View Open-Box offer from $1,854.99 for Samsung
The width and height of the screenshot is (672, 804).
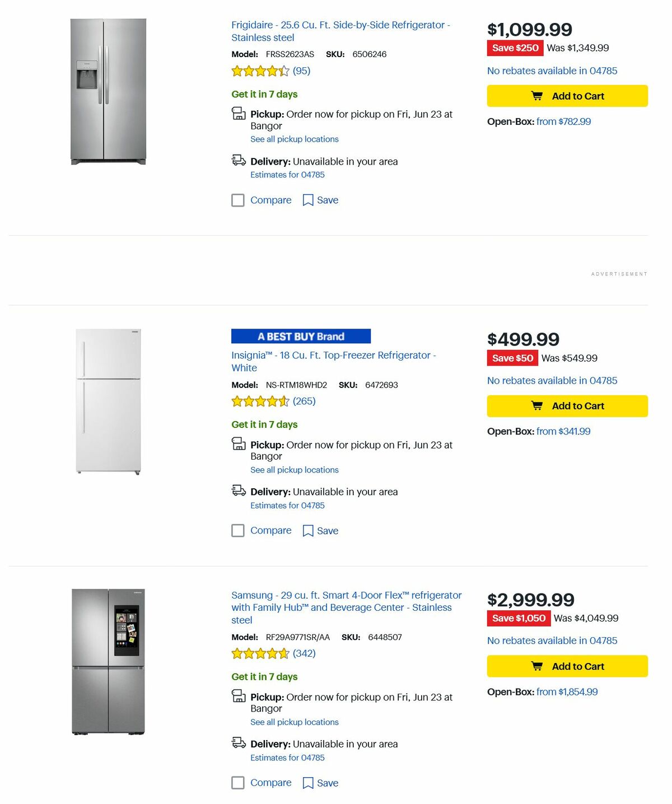click(x=567, y=691)
